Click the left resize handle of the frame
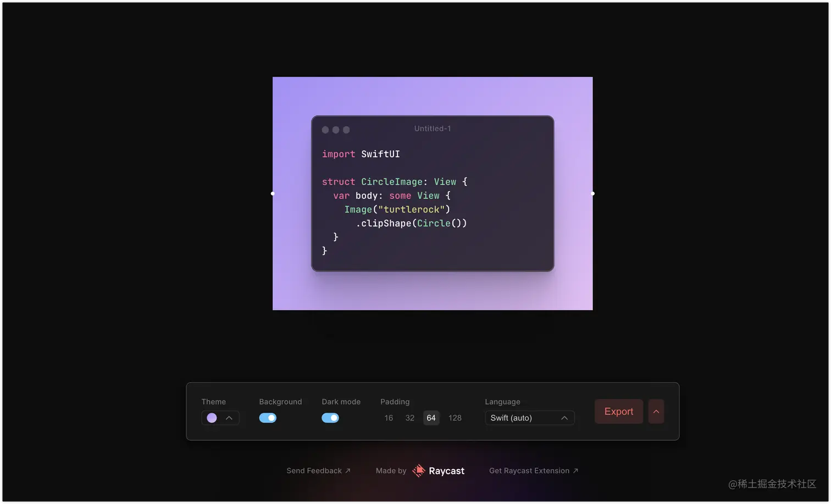This screenshot has height=504, width=831. (x=273, y=193)
